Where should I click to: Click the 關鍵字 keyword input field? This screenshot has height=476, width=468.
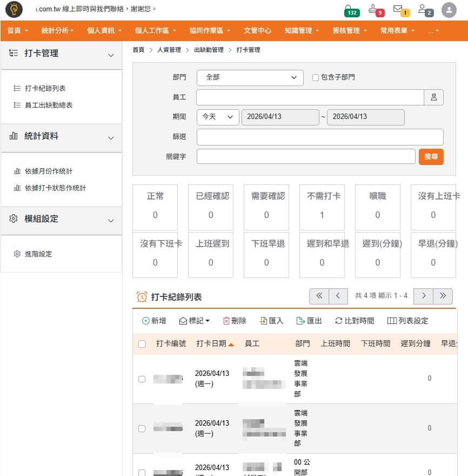pos(305,156)
